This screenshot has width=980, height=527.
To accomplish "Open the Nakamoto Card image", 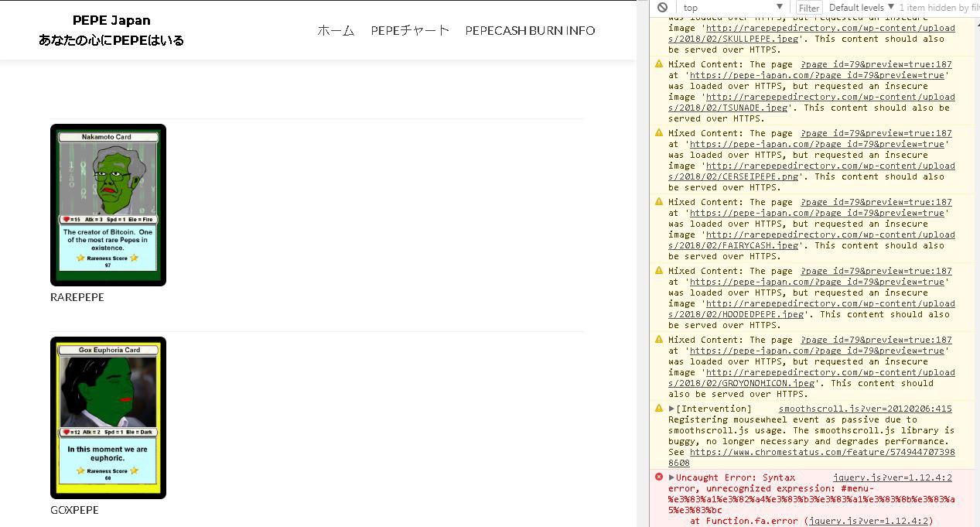I will (x=108, y=205).
